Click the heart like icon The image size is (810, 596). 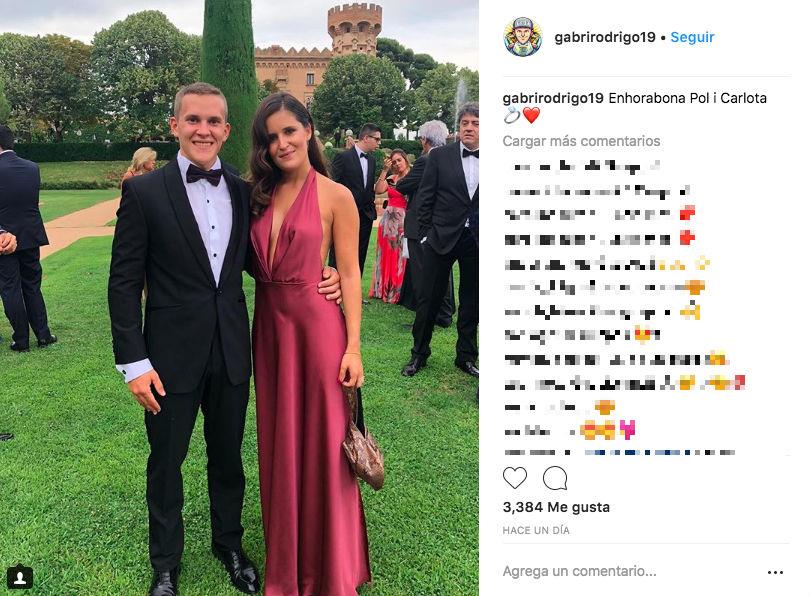(515, 478)
